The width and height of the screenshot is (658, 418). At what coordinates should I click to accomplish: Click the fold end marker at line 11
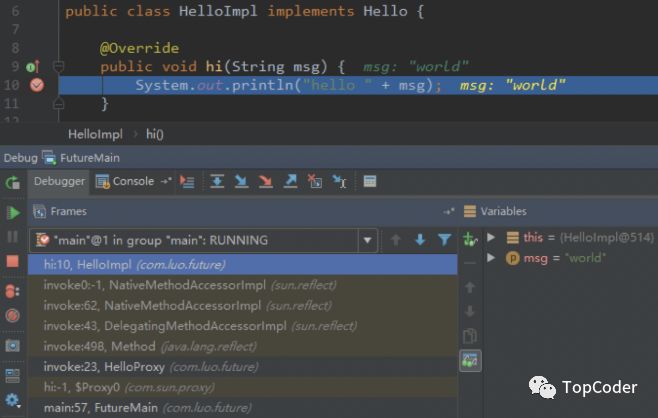point(58,103)
